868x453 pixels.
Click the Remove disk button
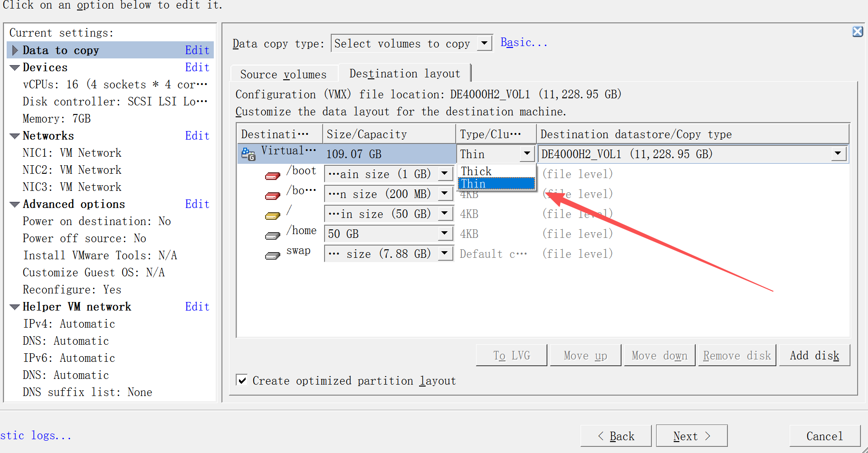point(737,356)
